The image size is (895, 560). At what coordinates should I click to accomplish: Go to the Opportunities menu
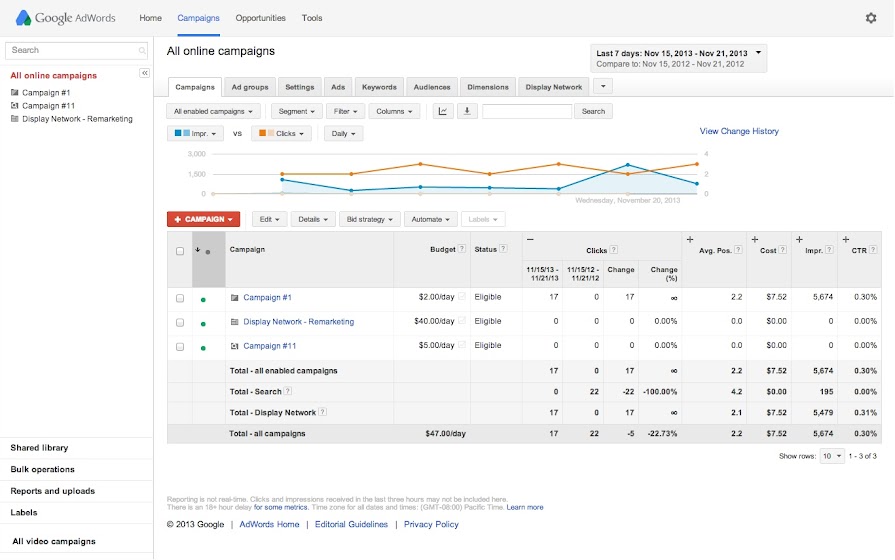coord(260,18)
